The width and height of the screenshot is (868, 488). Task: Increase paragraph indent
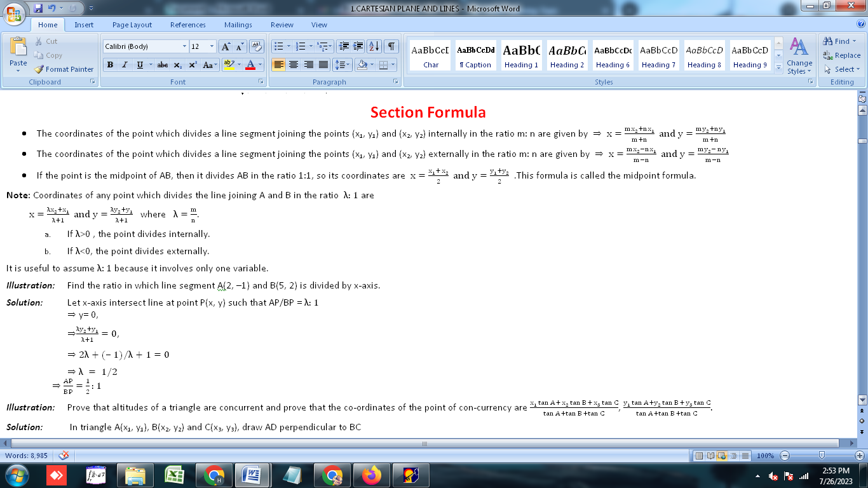tap(358, 46)
